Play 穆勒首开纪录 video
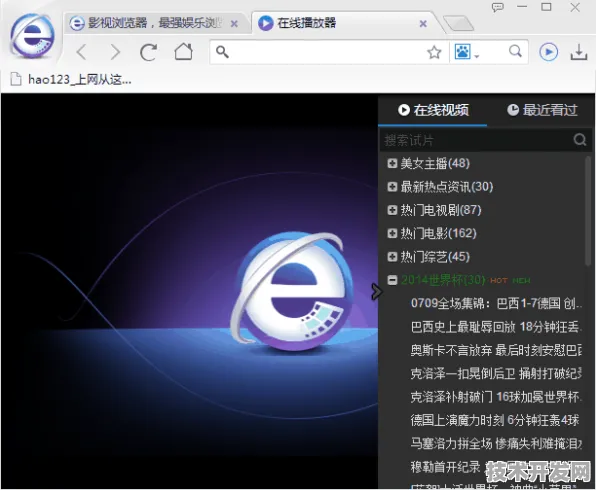Image resolution: width=596 pixels, height=490 pixels. click(x=445, y=466)
